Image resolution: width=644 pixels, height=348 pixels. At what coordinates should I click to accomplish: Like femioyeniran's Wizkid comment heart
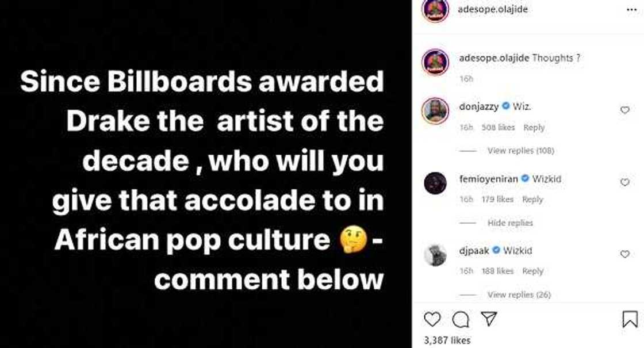[x=624, y=181]
